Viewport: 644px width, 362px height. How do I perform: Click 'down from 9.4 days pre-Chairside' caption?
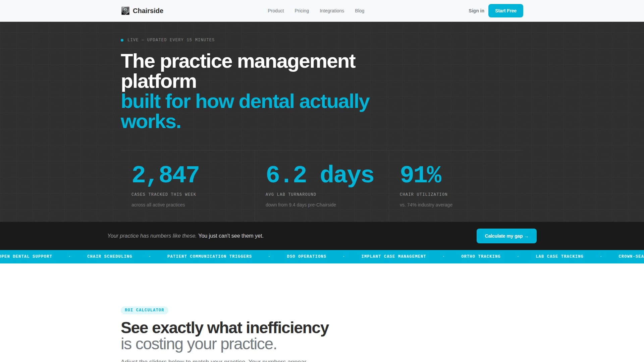[301, 205]
